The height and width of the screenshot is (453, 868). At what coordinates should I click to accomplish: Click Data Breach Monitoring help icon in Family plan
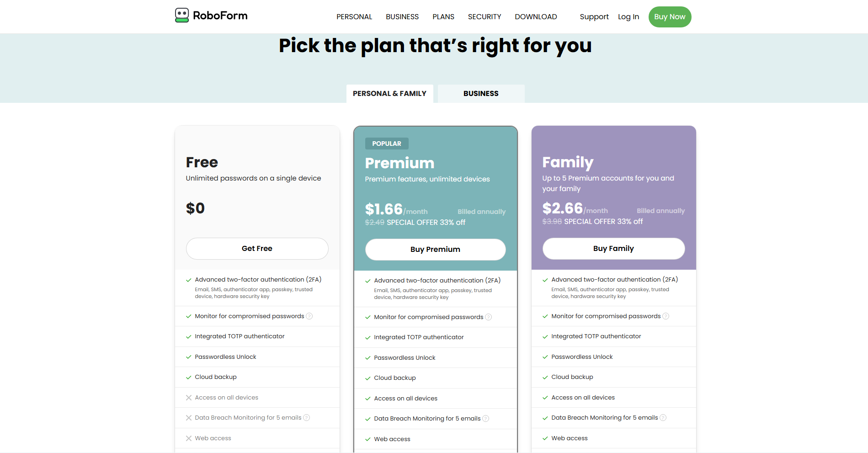[663, 417]
